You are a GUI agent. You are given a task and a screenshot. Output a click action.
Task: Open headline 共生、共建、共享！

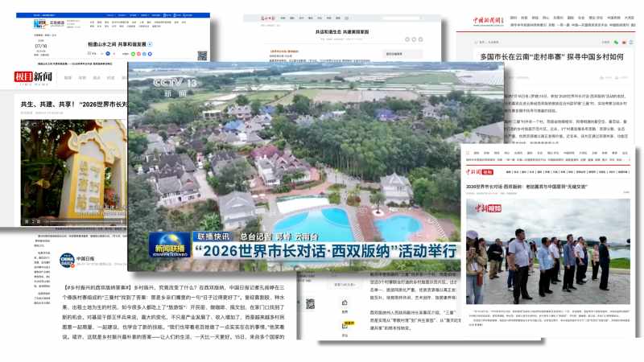[x=74, y=105]
